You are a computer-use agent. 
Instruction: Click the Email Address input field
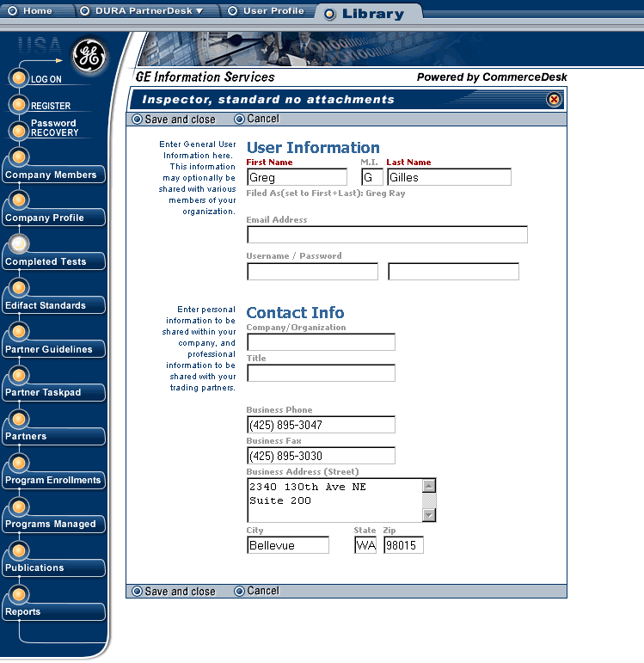pos(386,235)
